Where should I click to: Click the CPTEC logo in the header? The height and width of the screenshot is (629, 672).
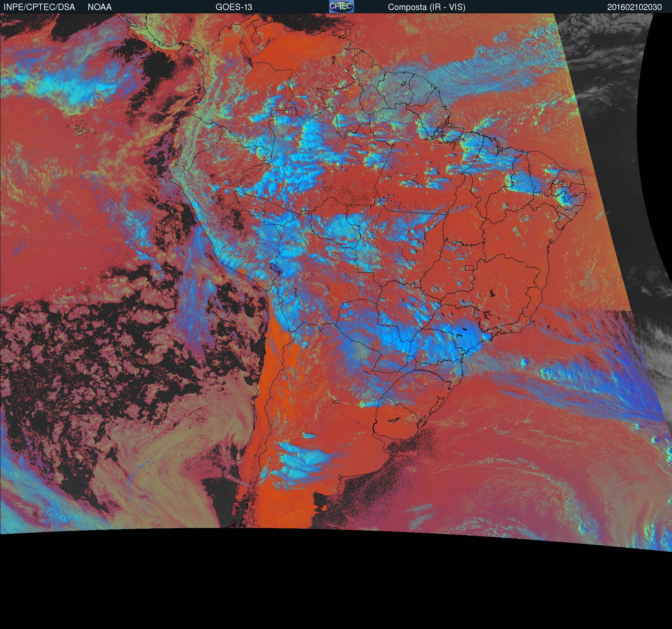pos(341,6)
